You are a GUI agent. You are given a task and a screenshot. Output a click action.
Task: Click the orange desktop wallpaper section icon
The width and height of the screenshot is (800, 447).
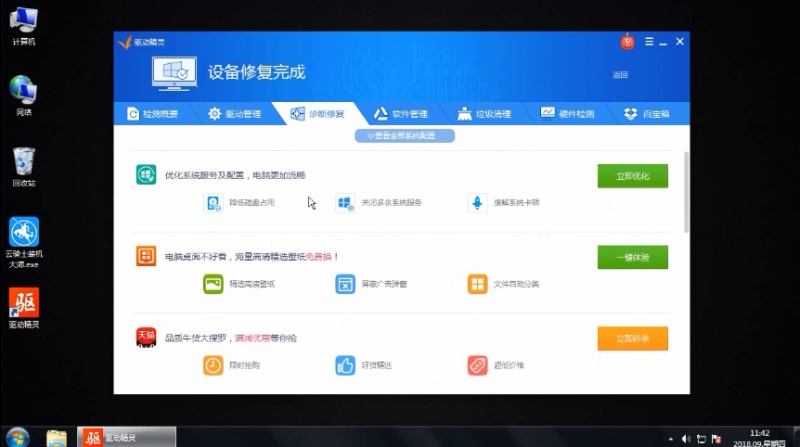[x=146, y=256]
